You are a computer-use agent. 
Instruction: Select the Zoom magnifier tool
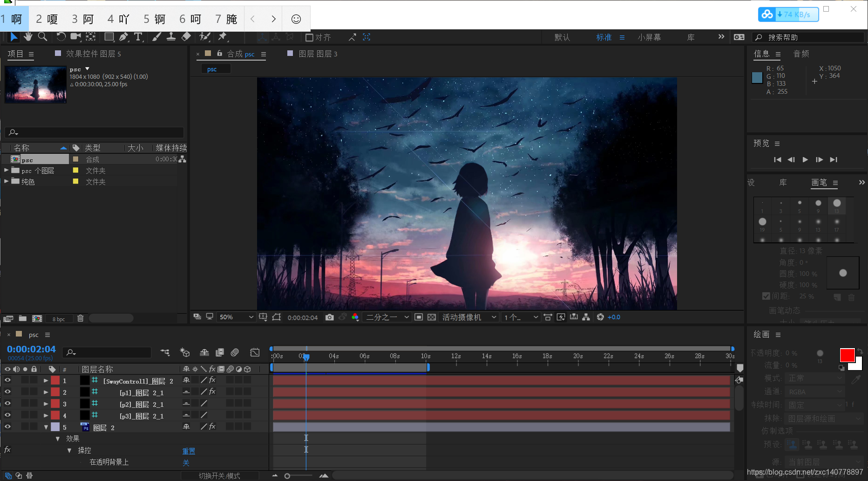point(42,37)
